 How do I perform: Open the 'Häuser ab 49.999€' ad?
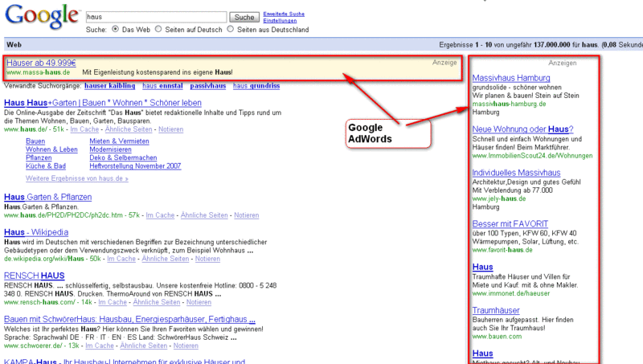point(41,63)
